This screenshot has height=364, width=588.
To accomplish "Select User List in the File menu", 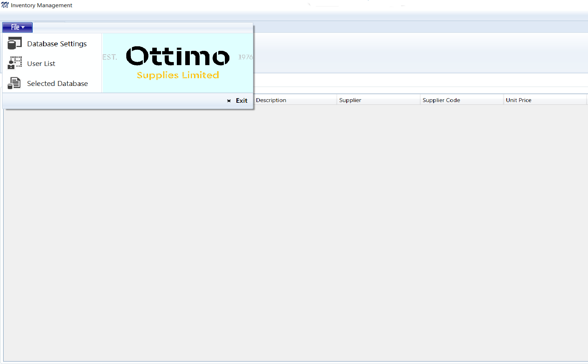I will pos(41,63).
